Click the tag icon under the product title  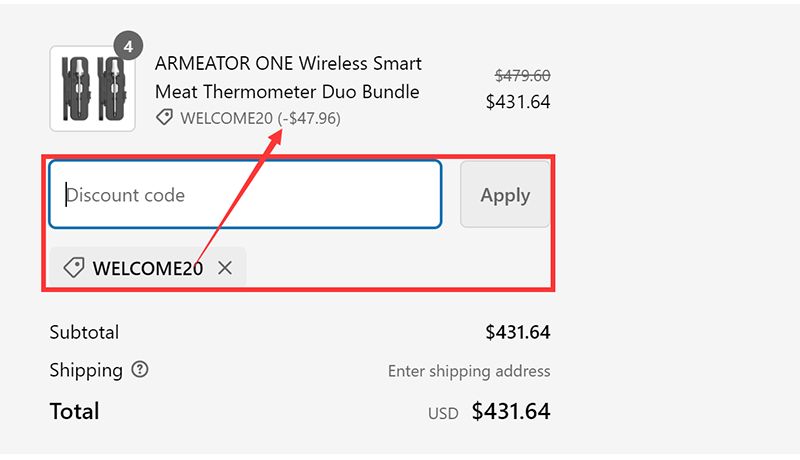pyautogui.click(x=164, y=118)
